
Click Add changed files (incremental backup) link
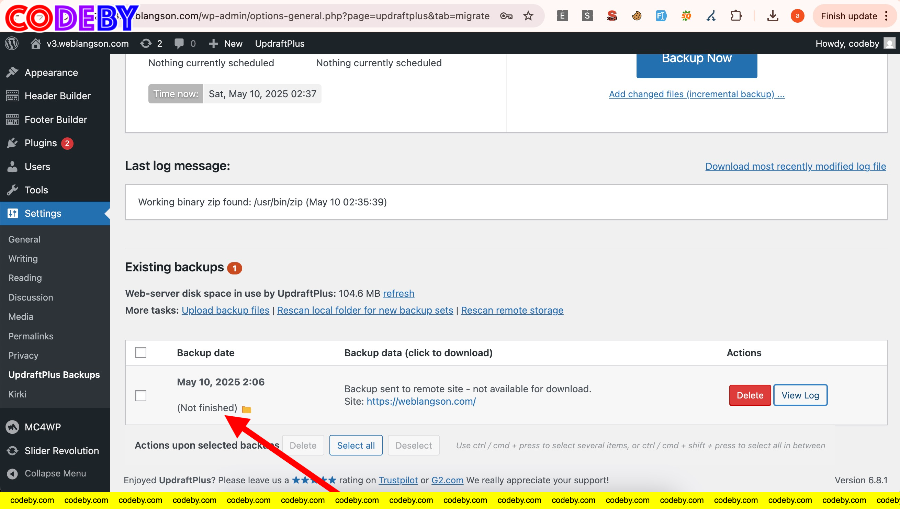tap(696, 94)
